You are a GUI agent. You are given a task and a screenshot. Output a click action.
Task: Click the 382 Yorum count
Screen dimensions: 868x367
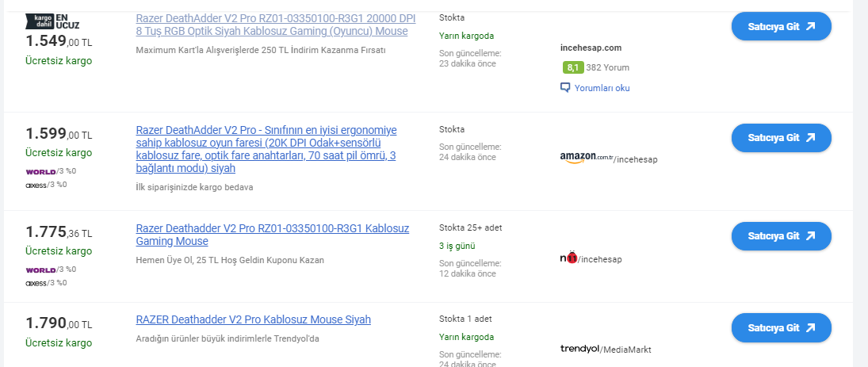point(607,67)
